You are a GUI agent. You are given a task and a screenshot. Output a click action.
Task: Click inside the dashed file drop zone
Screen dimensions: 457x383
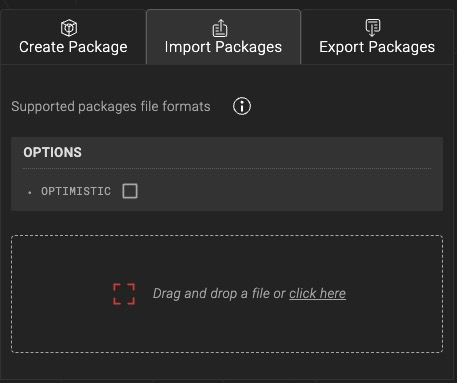click(x=227, y=294)
